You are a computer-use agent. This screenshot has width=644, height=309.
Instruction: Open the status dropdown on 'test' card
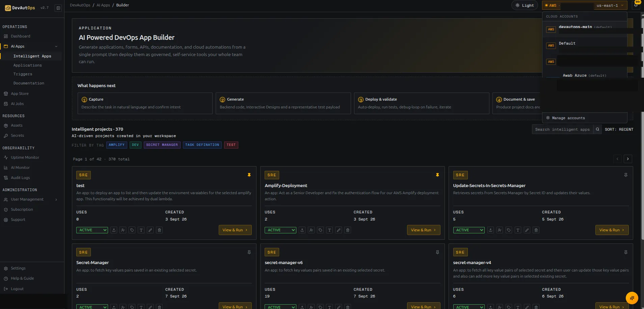(92, 230)
